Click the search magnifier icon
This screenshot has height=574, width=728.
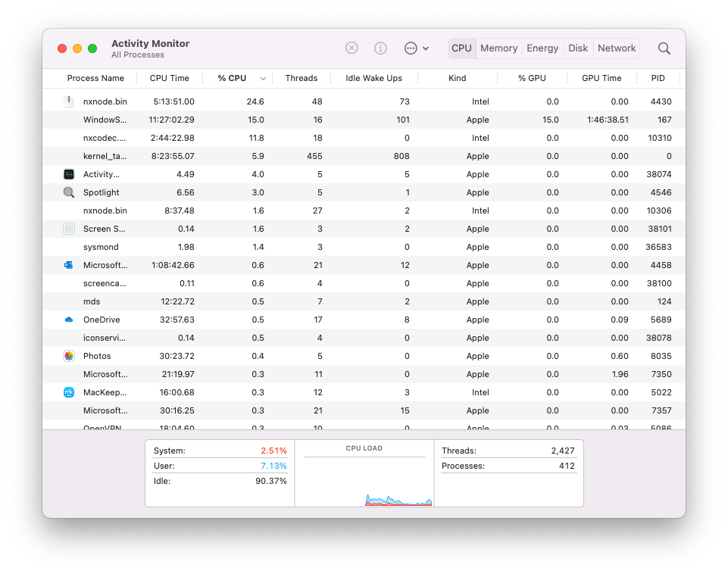664,48
